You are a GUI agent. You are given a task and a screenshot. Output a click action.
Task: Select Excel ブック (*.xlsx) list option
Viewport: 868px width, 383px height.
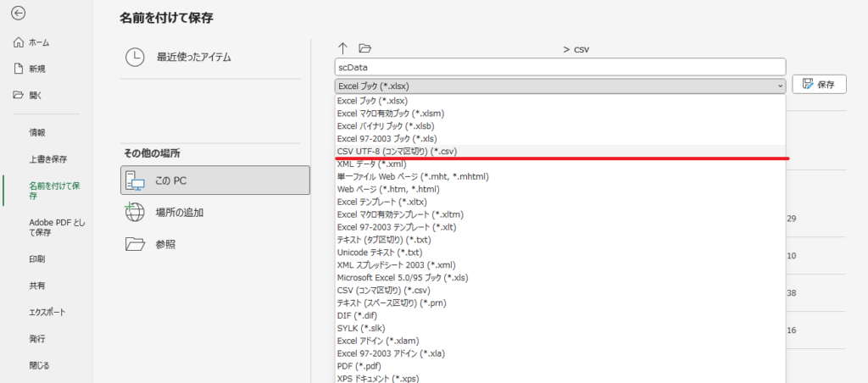click(560, 101)
